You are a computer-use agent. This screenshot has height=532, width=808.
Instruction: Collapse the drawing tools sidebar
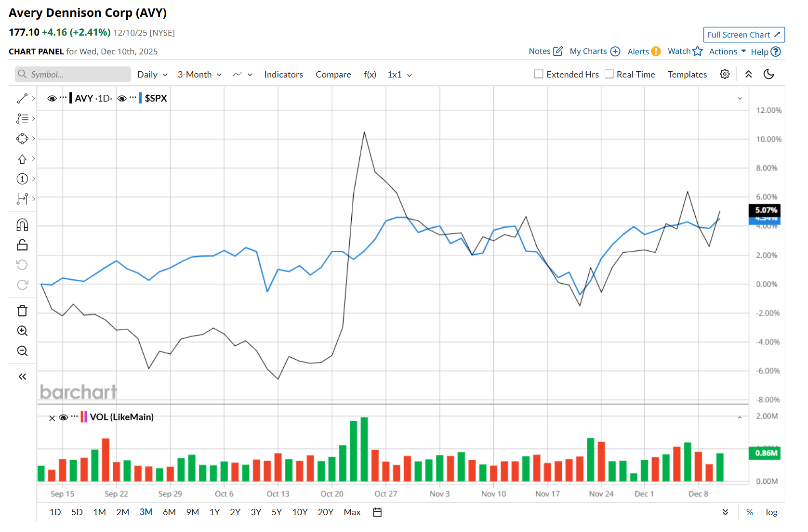click(x=22, y=376)
